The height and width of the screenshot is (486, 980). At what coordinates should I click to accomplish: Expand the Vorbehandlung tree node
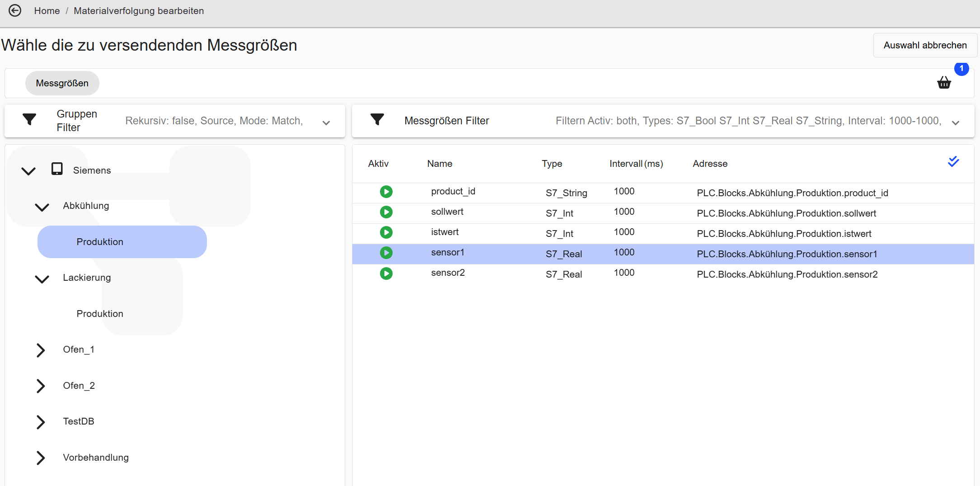pos(41,458)
